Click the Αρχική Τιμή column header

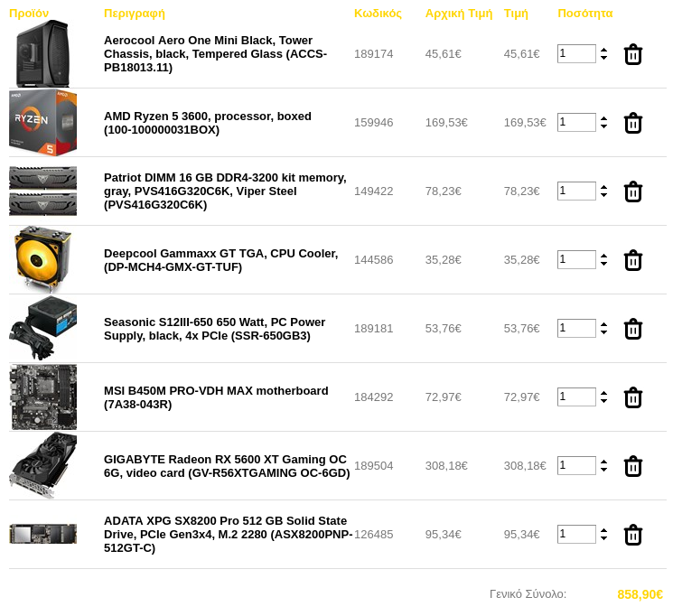click(x=459, y=14)
